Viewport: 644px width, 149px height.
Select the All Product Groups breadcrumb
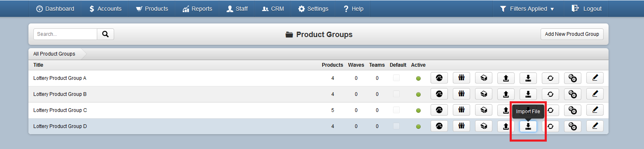(54, 54)
